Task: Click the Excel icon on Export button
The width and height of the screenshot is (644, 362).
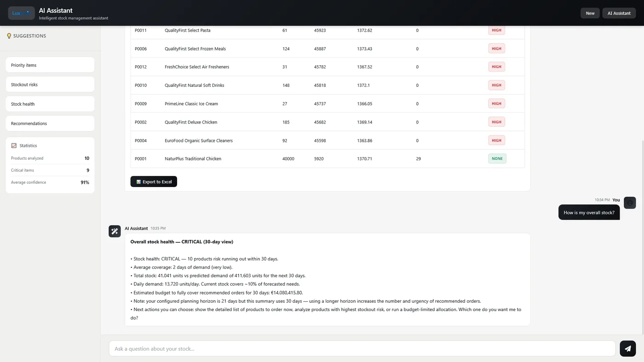Action: [138, 182]
